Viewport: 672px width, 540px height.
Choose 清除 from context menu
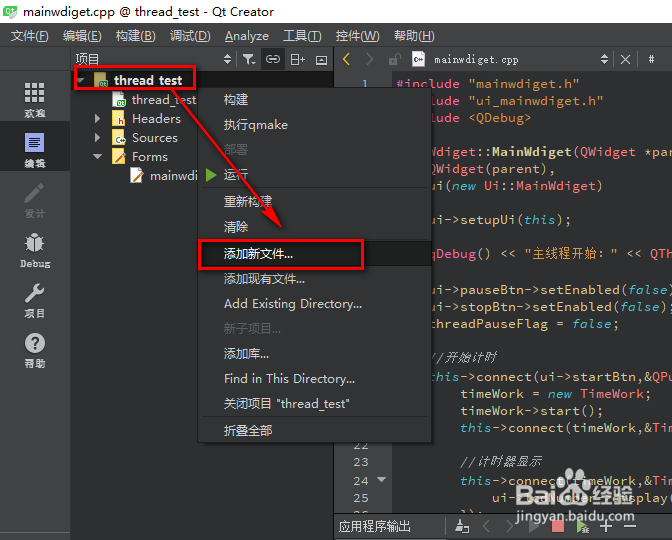[x=314, y=226]
